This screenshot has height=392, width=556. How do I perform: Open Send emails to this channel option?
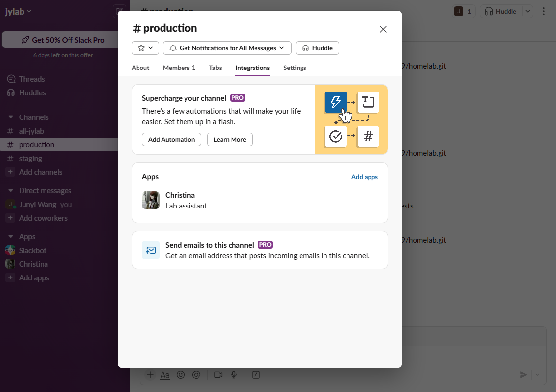click(260, 250)
